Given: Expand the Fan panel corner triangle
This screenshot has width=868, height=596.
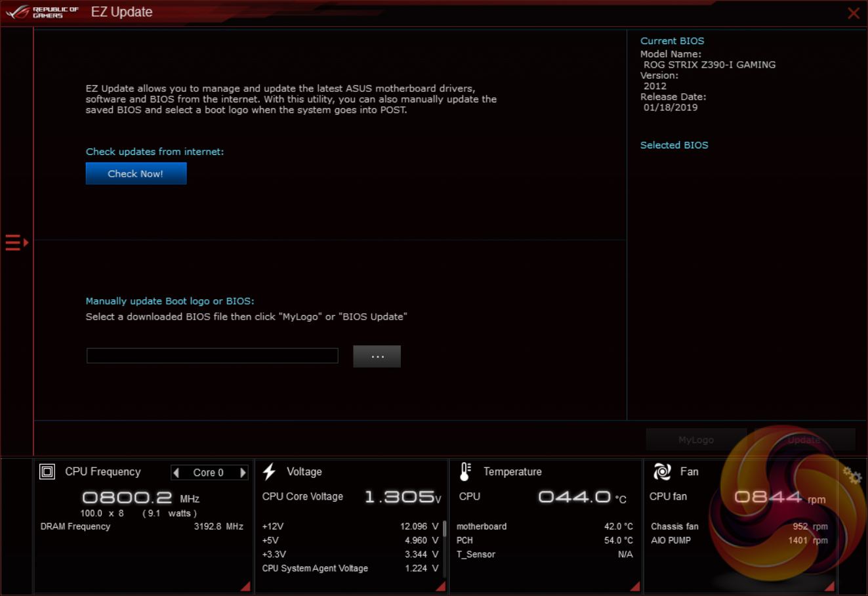Looking at the screenshot, I should [x=830, y=586].
